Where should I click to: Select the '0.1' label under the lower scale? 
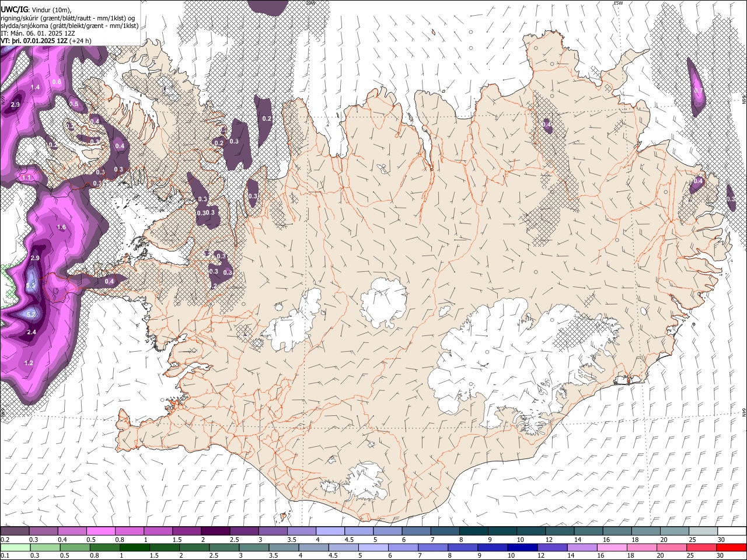click(5, 555)
